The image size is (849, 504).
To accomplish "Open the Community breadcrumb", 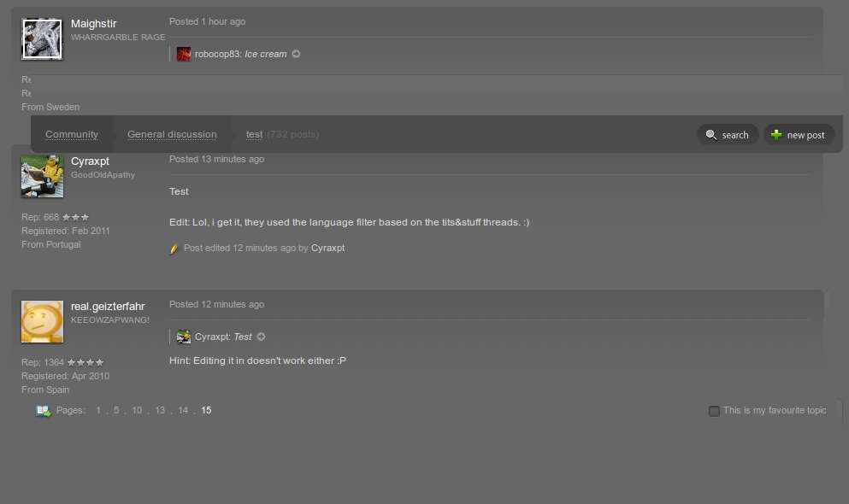I will coord(72,134).
